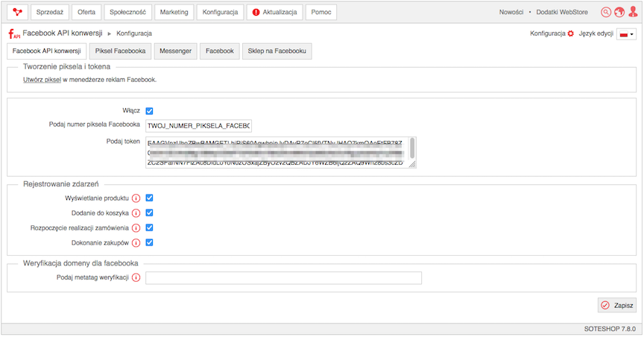Screen dimensions: 644x337
Task: Click info icon beside Podaj metatag weryfikacji
Action: tap(136, 278)
